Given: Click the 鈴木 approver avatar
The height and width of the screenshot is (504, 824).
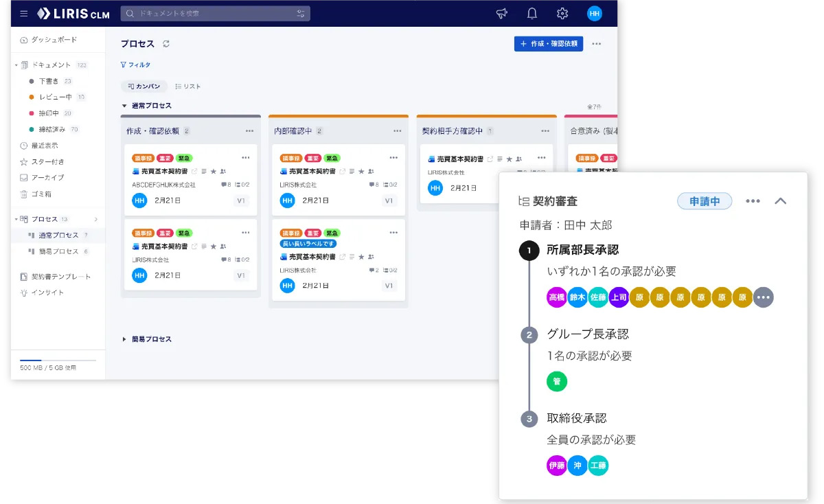Looking at the screenshot, I should click(x=577, y=297).
